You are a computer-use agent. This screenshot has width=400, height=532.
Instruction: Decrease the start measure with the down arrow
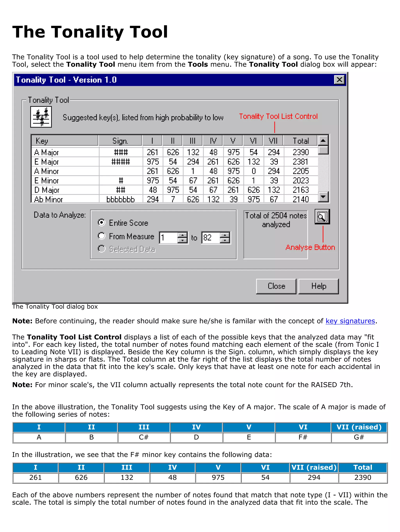tap(182, 240)
